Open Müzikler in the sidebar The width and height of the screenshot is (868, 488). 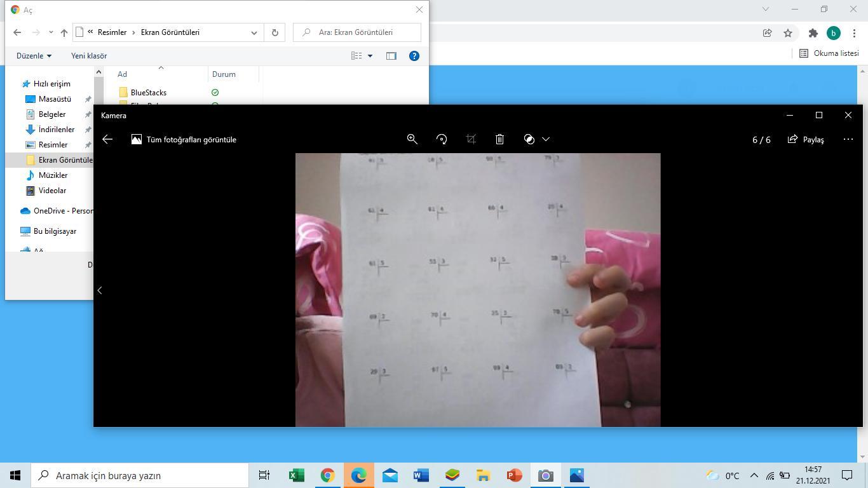53,175
